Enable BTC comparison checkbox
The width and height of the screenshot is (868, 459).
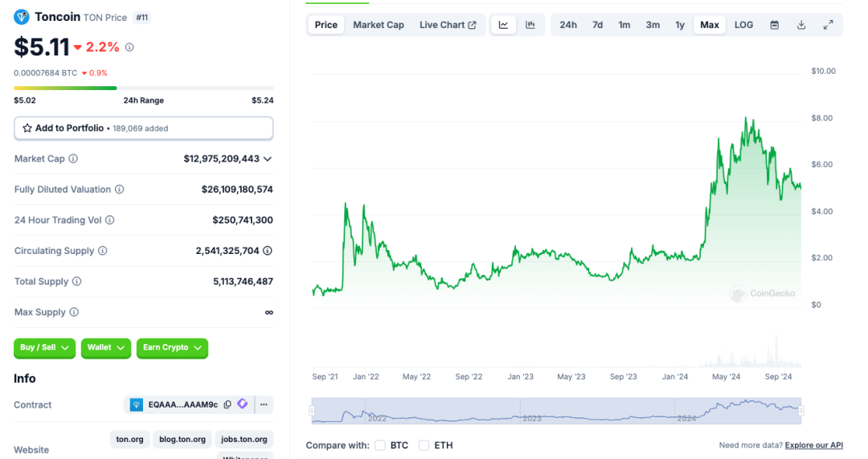[380, 445]
